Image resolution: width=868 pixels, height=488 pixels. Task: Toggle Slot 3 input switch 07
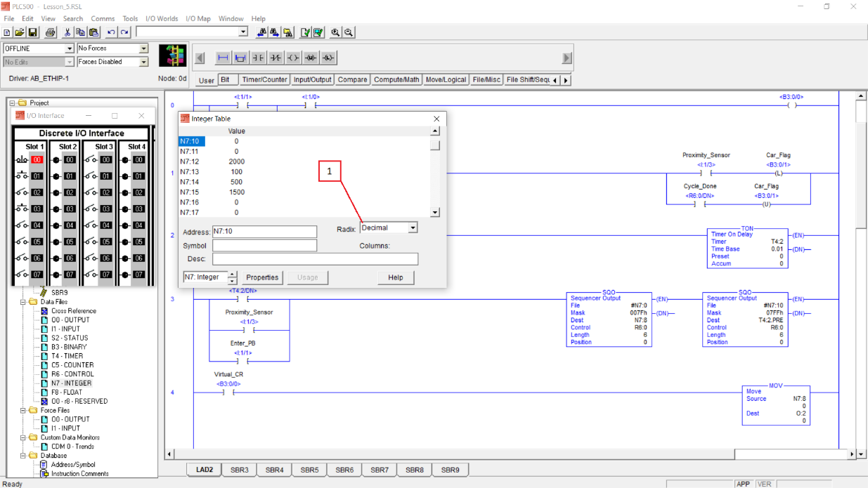click(90, 275)
